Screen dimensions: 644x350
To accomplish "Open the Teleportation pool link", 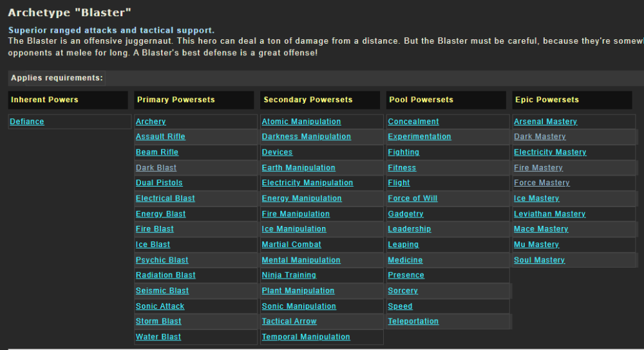I will pos(413,322).
